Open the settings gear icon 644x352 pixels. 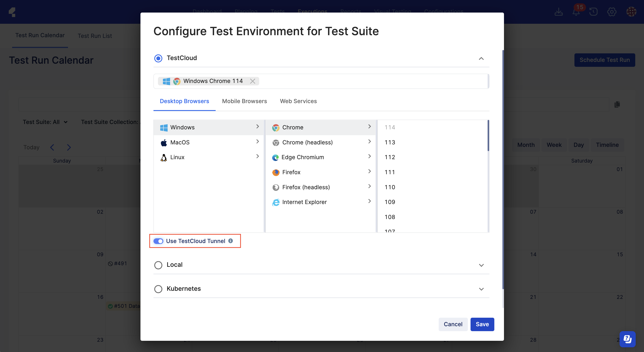[x=611, y=12]
